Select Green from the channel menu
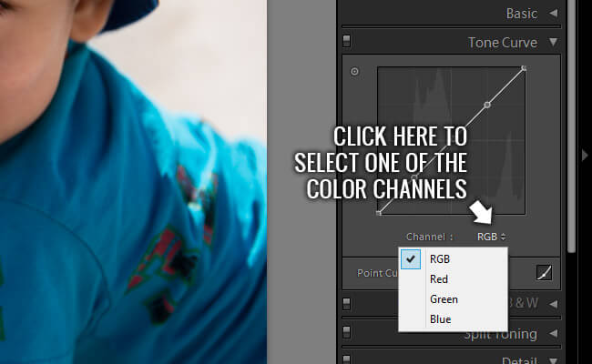592x364 pixels. pos(444,299)
